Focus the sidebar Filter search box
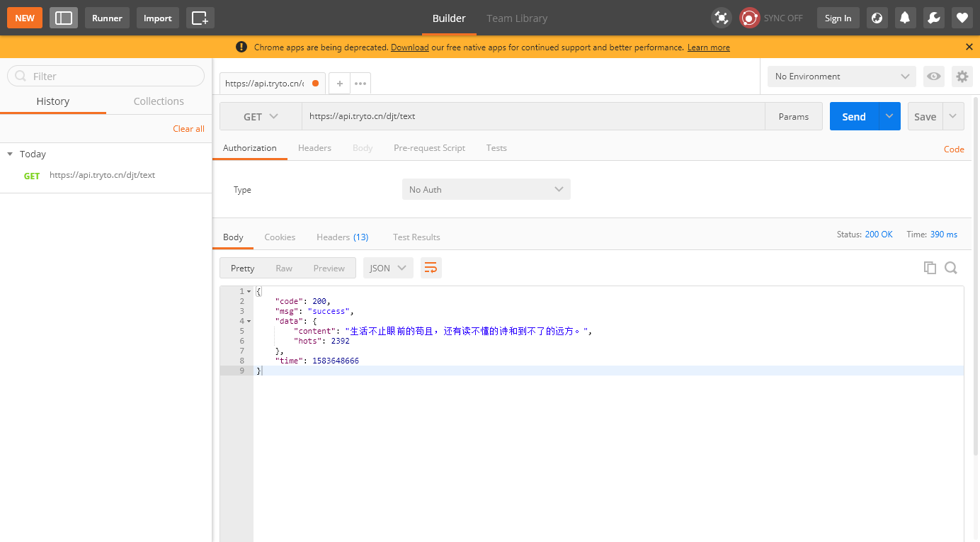Screen dimensions: 980x542 (x=106, y=76)
